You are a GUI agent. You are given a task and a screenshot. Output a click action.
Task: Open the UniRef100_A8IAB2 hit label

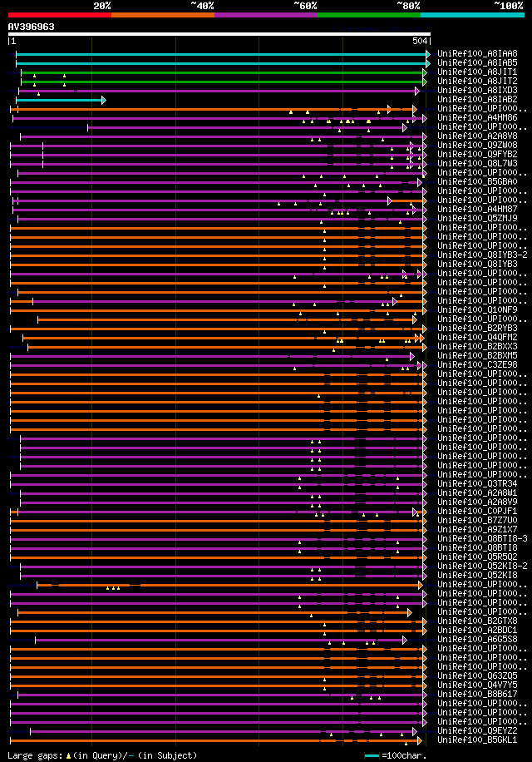[477, 100]
